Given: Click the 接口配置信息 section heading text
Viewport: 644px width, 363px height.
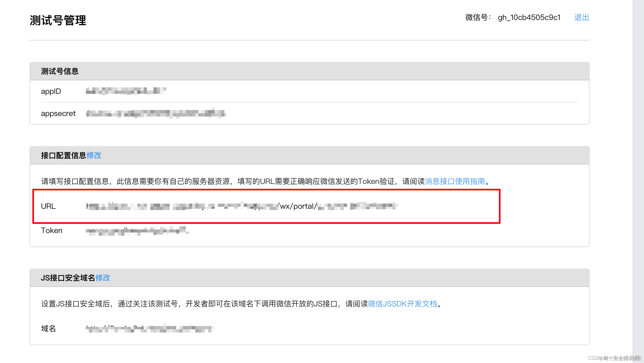Looking at the screenshot, I should 63,155.
